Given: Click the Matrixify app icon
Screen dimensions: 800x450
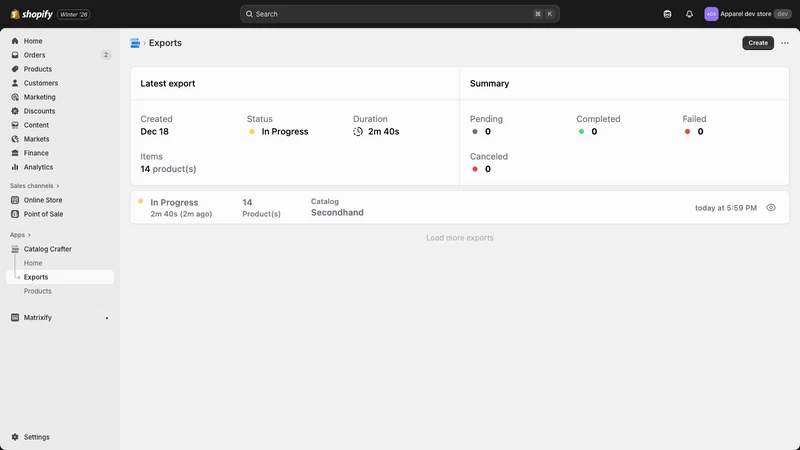Looking at the screenshot, I should pyautogui.click(x=15, y=317).
